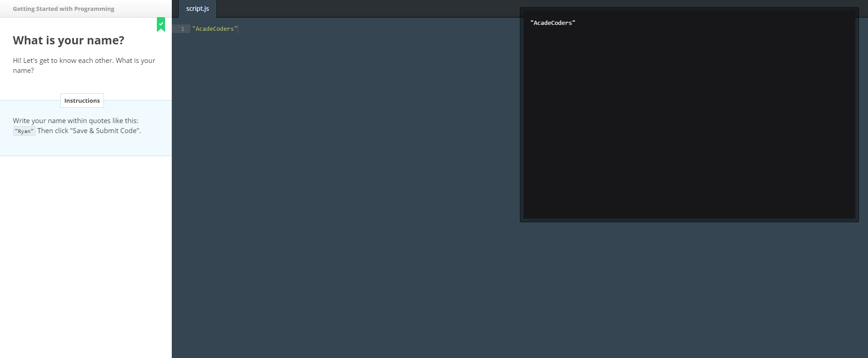This screenshot has width=868, height=358.
Task: Click the "Ryan" code sample
Action: click(24, 131)
